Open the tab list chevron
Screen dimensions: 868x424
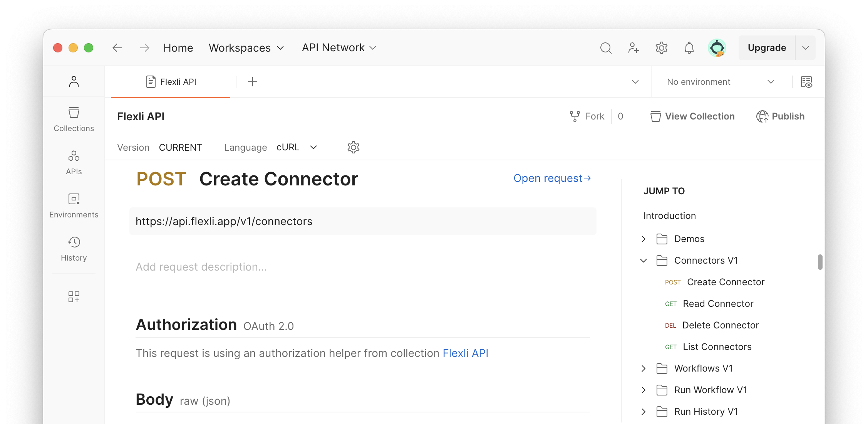coord(635,82)
